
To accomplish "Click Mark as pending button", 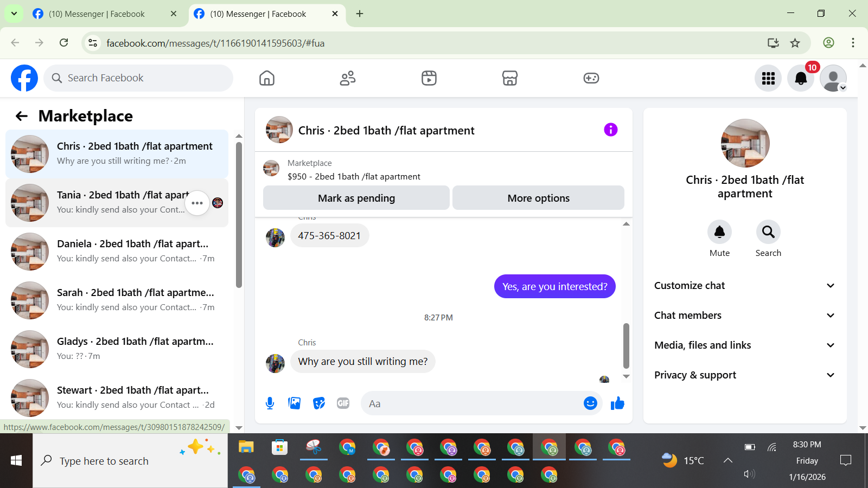I will coord(356,198).
